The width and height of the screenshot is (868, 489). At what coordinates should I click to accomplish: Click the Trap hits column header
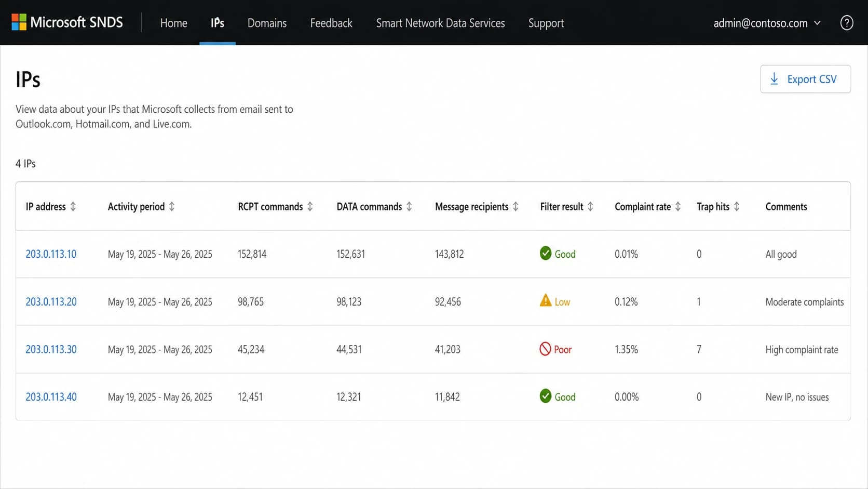pos(713,207)
